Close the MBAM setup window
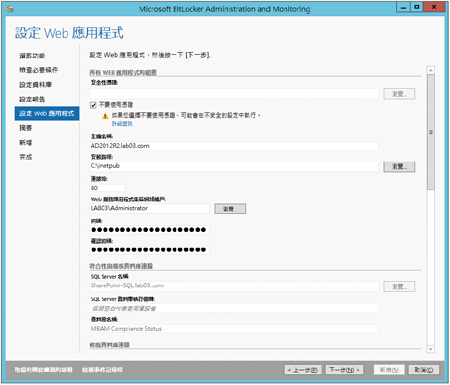The width and height of the screenshot is (450, 385). coord(434,7)
